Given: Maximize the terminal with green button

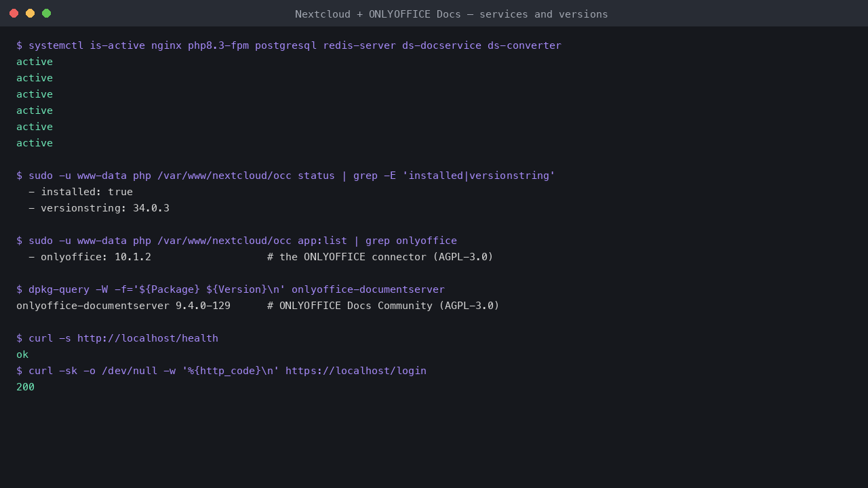Looking at the screenshot, I should click(x=46, y=14).
